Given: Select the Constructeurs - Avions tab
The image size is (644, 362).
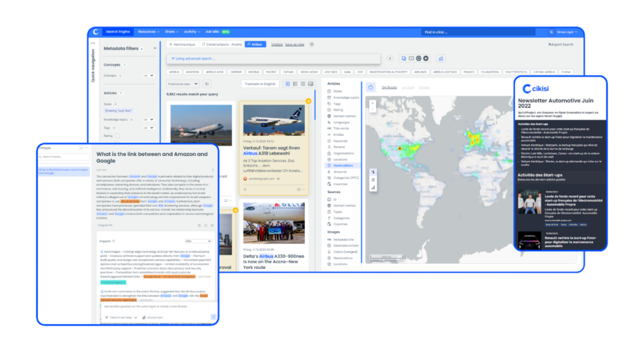Looking at the screenshot, I should coord(222,45).
